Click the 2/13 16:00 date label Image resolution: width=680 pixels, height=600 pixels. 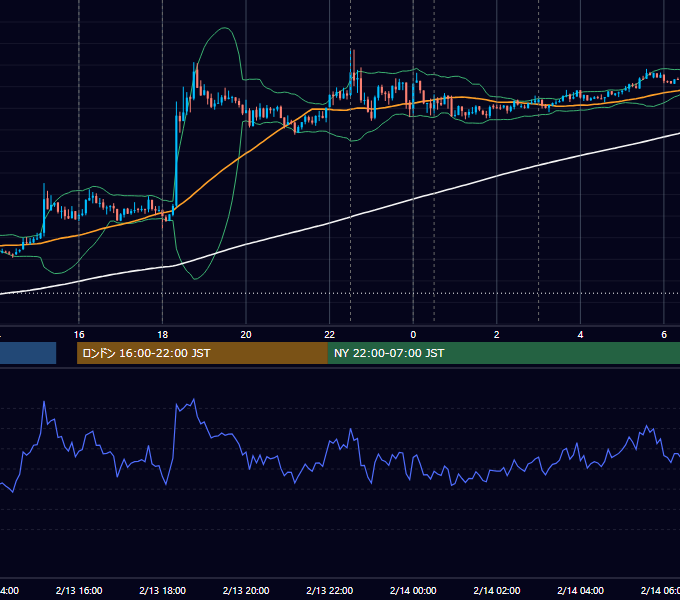click(79, 590)
